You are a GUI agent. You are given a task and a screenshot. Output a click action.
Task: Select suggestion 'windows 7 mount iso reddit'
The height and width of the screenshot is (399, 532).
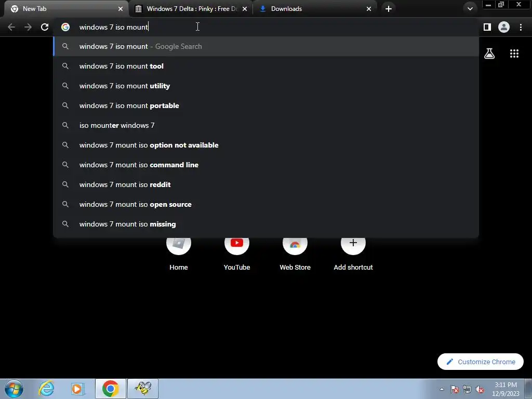point(266,184)
